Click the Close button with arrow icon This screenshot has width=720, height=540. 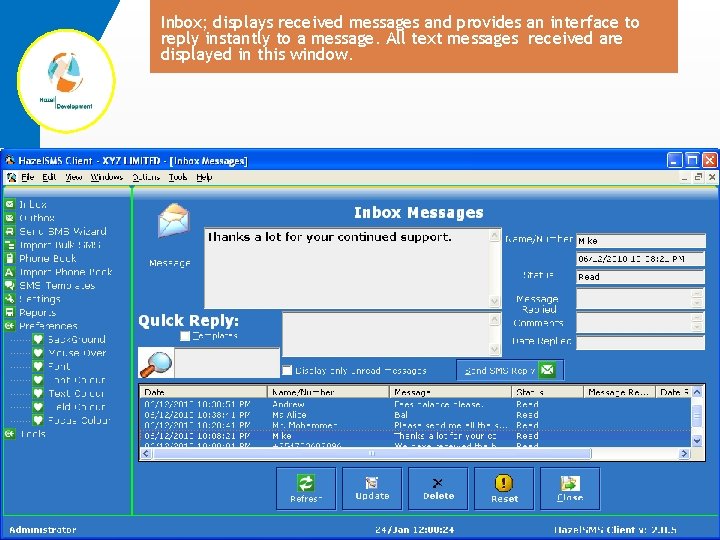(570, 489)
